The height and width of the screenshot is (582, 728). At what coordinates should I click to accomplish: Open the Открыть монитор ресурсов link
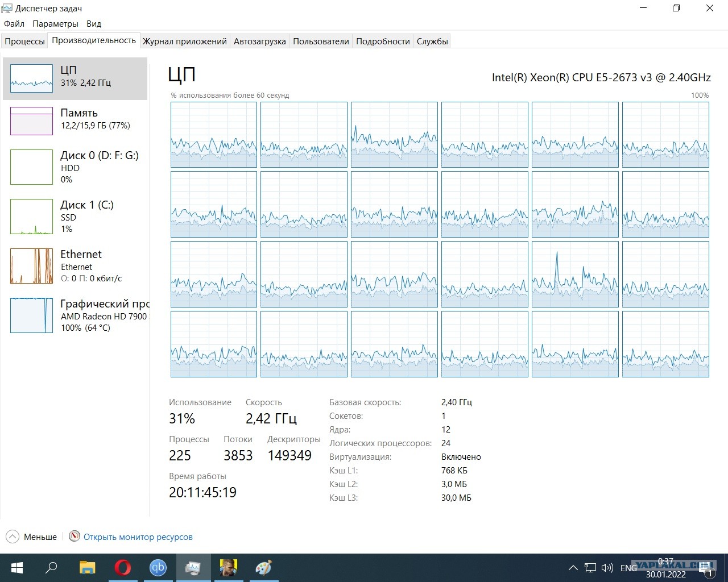[138, 537]
